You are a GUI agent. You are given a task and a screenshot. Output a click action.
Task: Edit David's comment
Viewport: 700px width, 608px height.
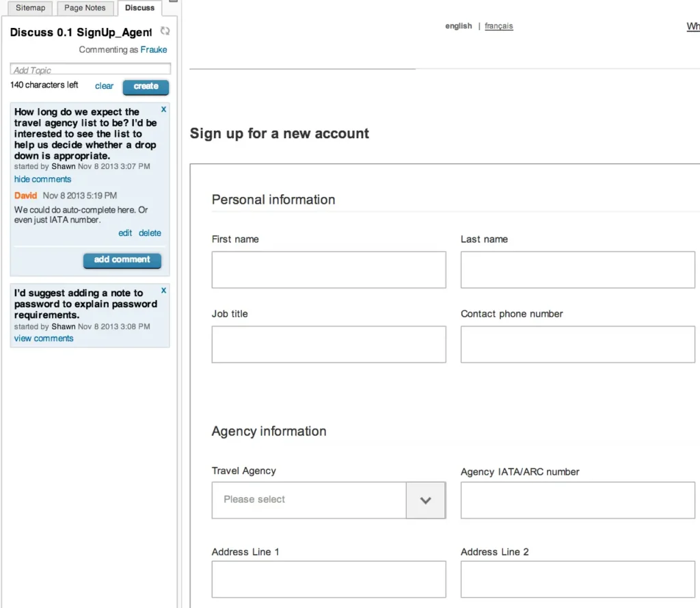[125, 233]
